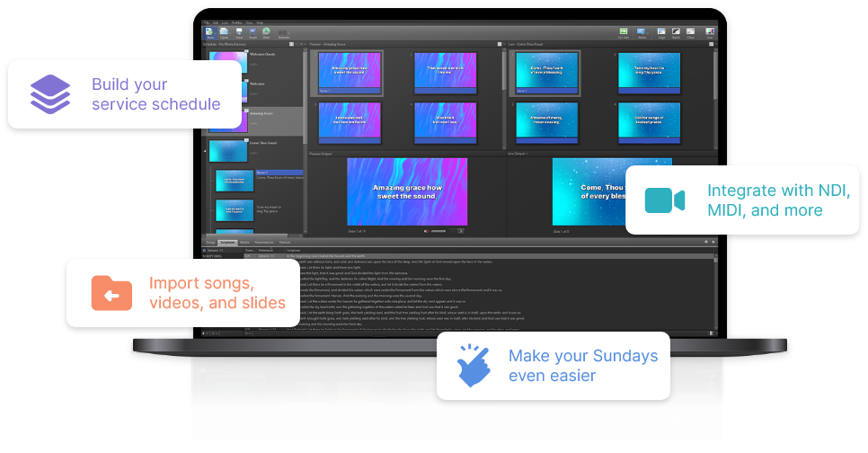Expand the New button dropdown arrow
Image resolution: width=868 pixels, height=453 pixels.
(216, 32)
